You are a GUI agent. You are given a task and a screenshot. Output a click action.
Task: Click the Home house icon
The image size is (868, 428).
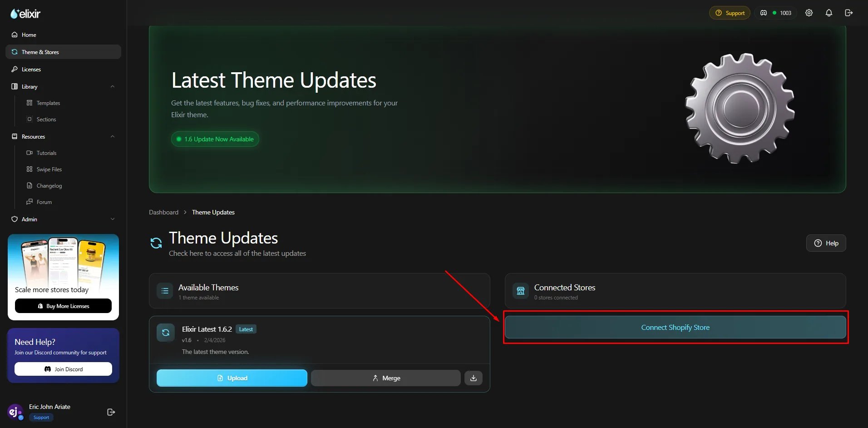15,35
